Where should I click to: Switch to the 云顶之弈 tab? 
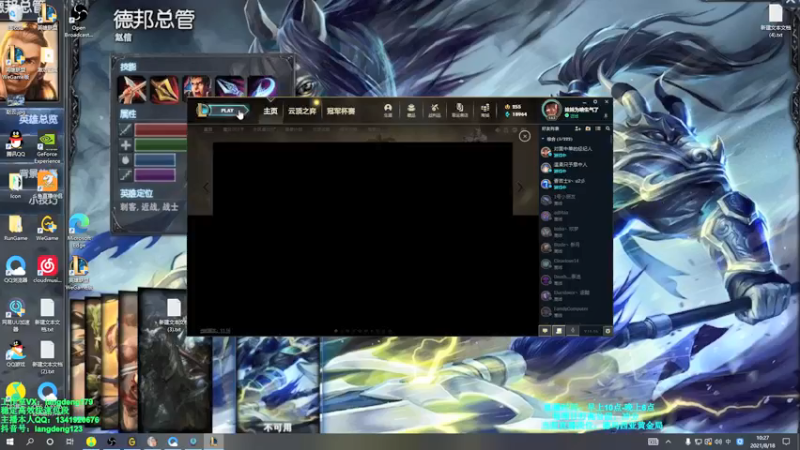point(302,111)
